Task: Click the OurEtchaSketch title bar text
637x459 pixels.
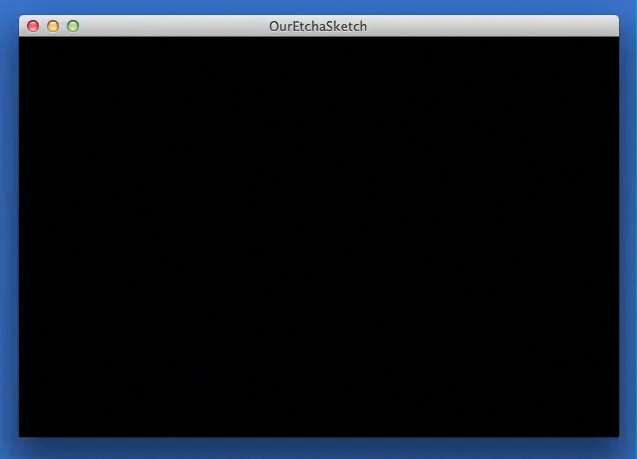Action: [x=318, y=26]
